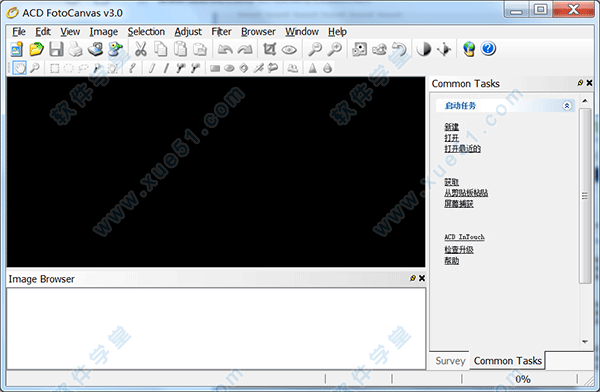Screen dimensions: 600x392
Task: Select the Clone stamp people tool
Action: [293, 68]
